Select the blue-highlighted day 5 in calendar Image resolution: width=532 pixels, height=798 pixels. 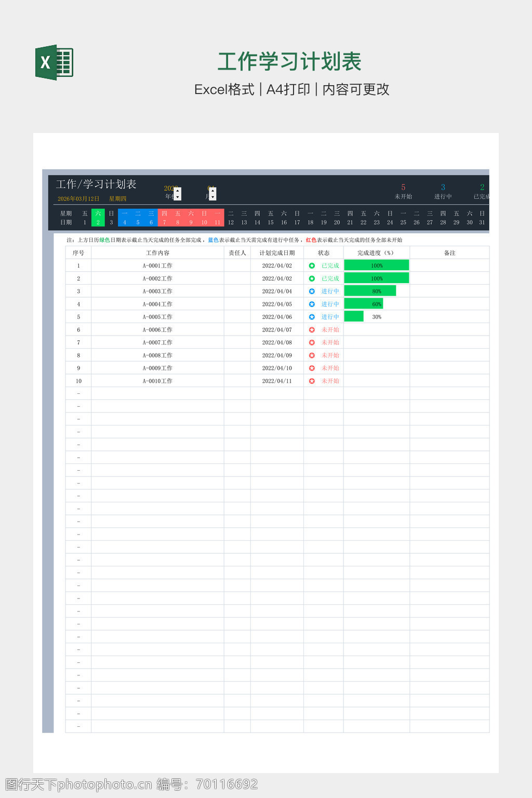pos(138,218)
